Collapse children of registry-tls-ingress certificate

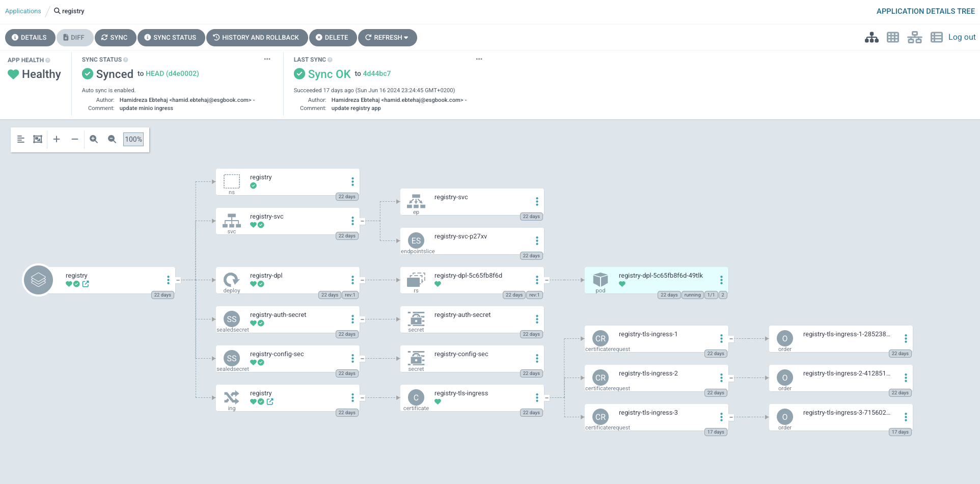(547, 398)
